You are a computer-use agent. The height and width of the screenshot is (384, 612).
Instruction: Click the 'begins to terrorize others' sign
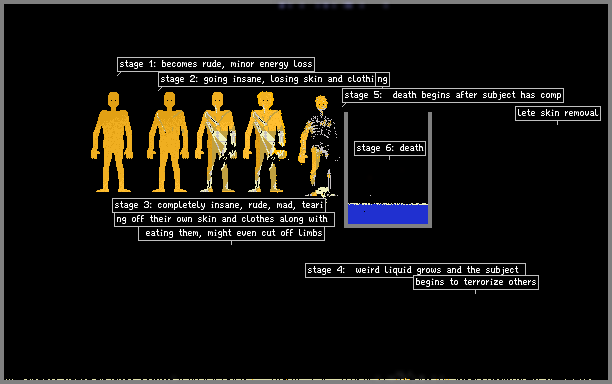[x=476, y=282]
